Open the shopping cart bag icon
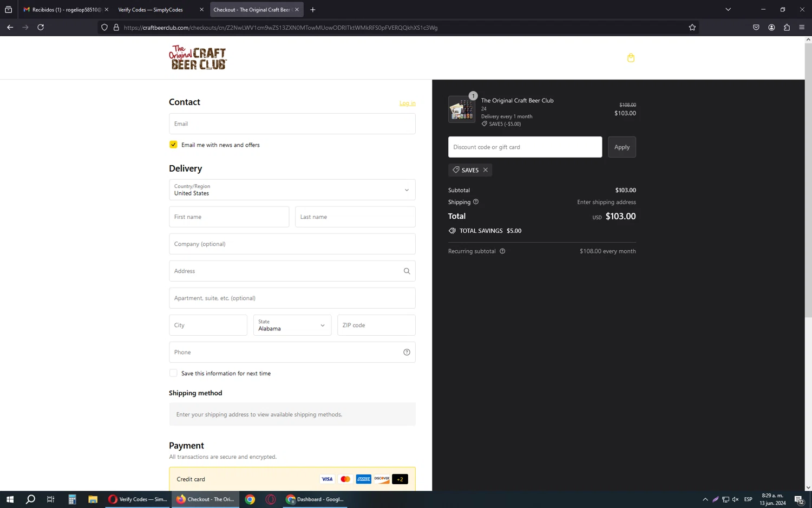 click(631, 58)
